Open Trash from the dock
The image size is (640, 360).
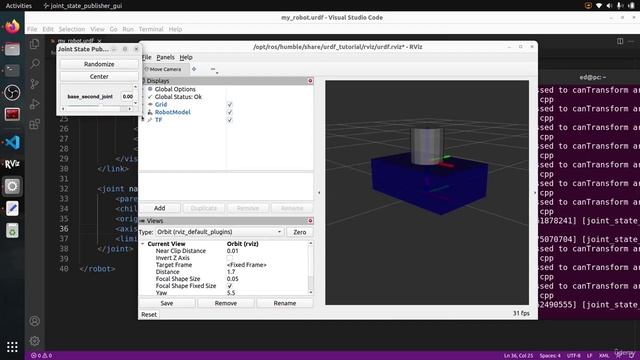12,231
